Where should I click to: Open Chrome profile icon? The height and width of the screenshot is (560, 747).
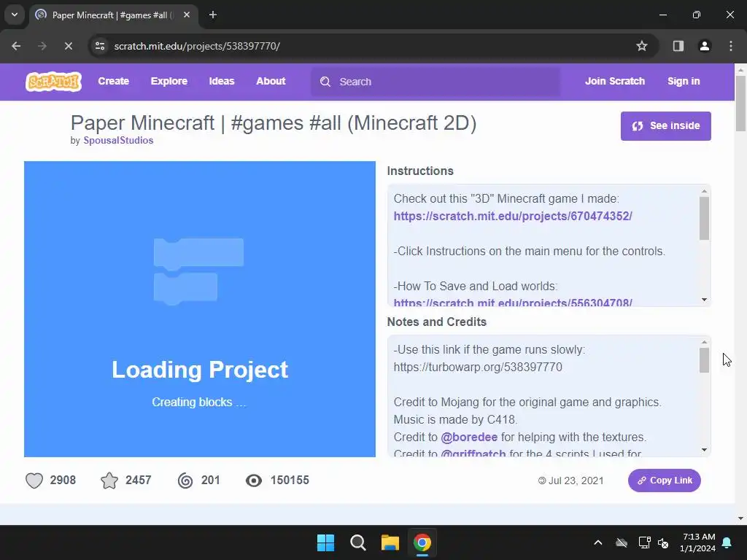coord(705,46)
